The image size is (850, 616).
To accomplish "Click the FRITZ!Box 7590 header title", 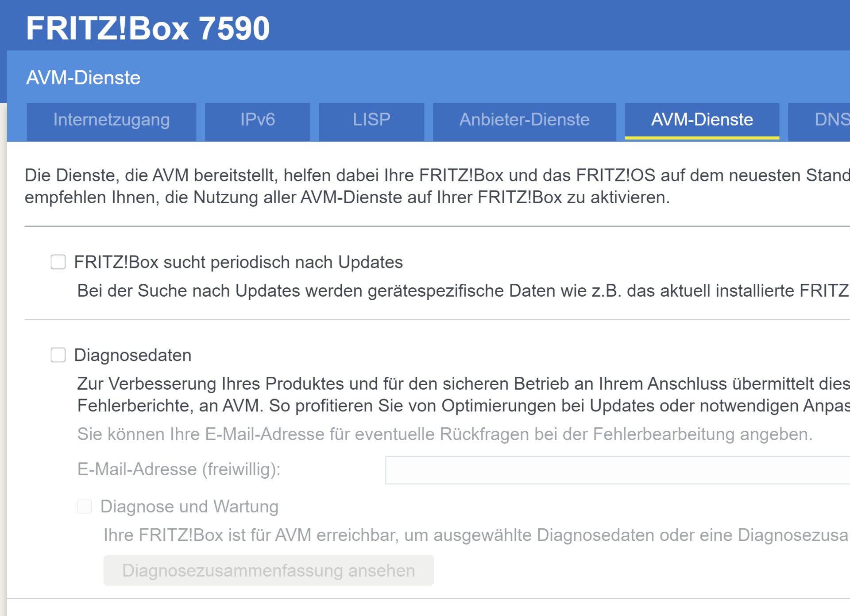I will pos(147,28).
